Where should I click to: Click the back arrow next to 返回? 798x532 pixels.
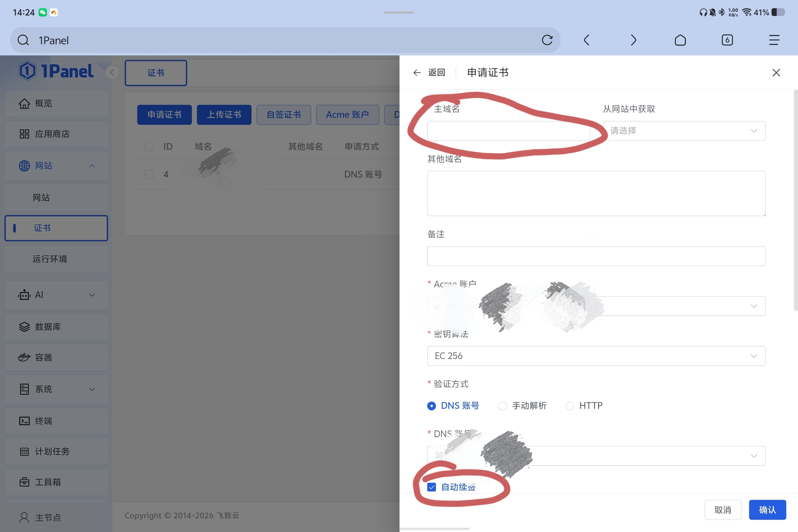417,73
